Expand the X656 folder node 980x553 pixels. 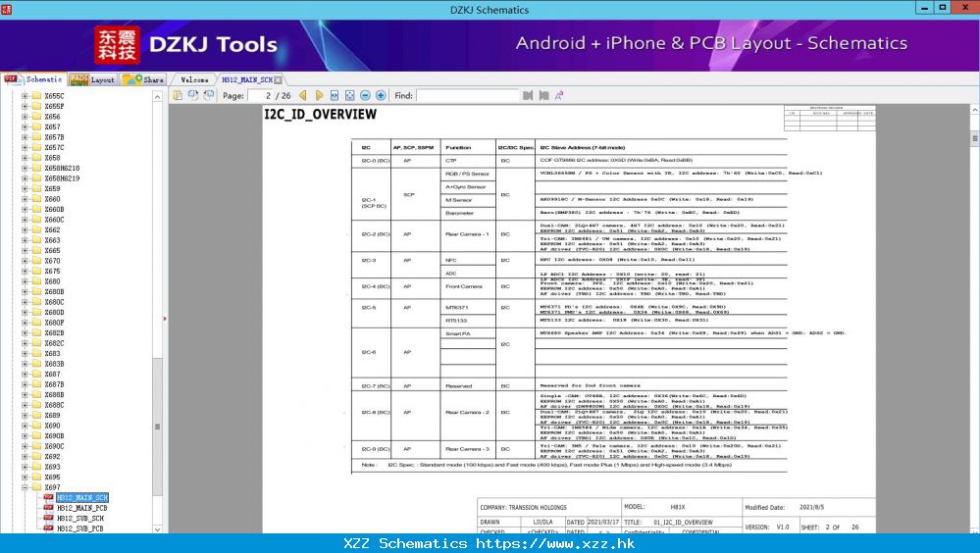[25, 117]
